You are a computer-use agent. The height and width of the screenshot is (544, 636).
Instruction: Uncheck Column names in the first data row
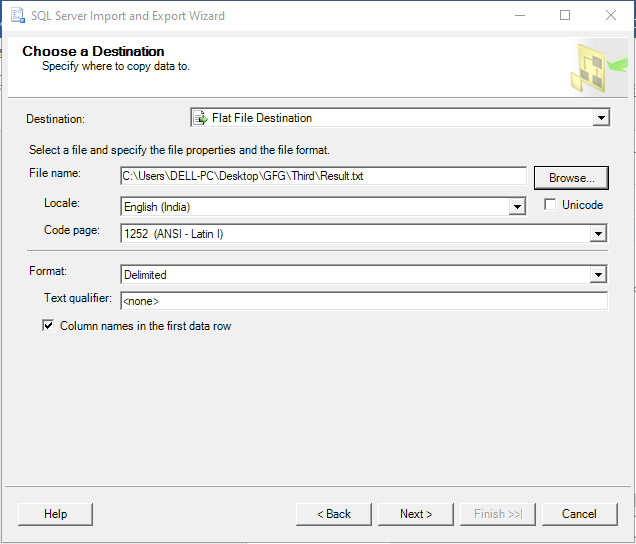(x=48, y=325)
